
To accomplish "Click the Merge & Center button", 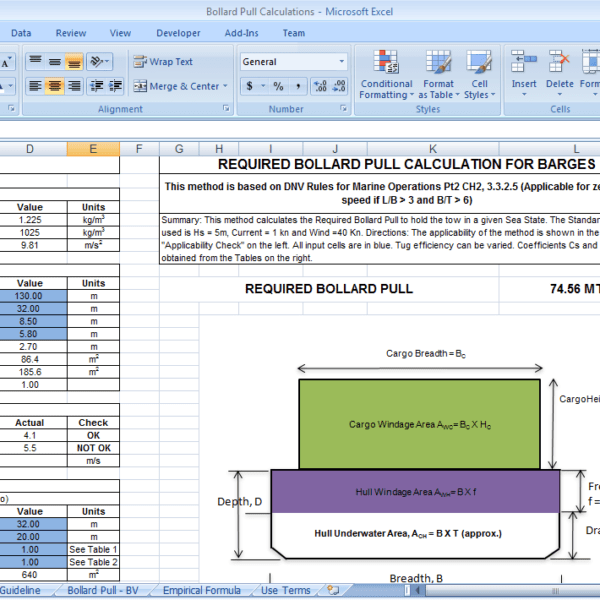I will point(176,86).
